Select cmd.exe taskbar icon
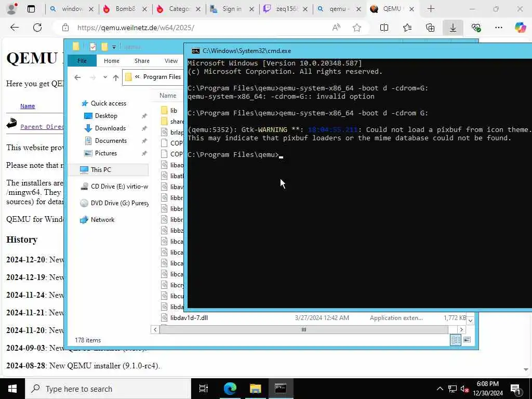This screenshot has width=532, height=399. 281,389
